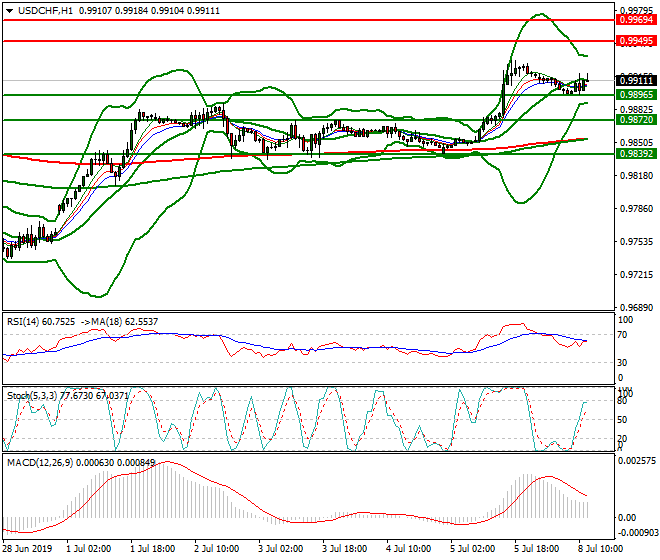This screenshot has height=560, width=660.
Task: Select the 4 Jul 10:00 time axis label
Action: [409, 549]
